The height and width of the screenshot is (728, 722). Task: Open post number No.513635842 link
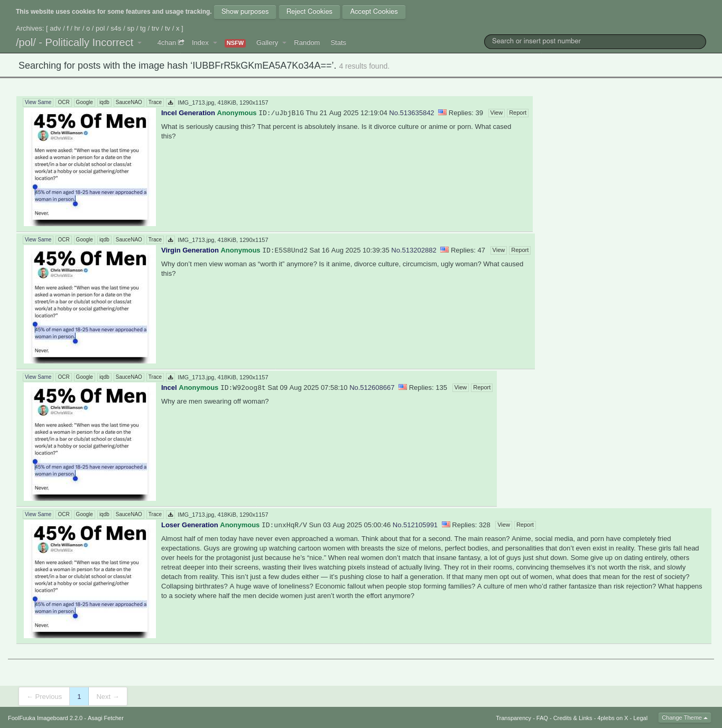412,113
